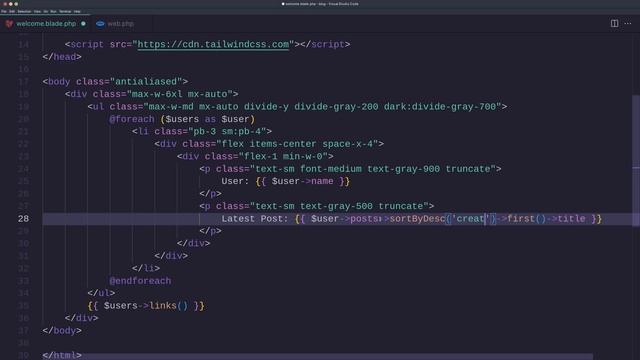Click the closing </ul> tag
640x360 pixels.
(x=101, y=293)
